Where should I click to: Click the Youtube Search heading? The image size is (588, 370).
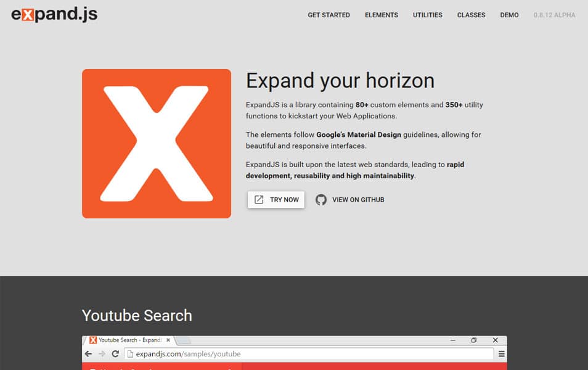point(137,316)
